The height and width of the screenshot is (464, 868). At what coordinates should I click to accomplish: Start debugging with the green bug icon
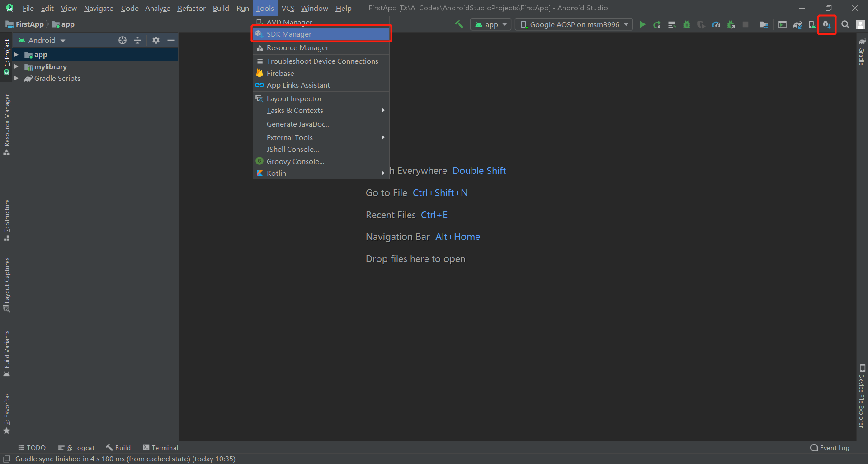coord(687,24)
